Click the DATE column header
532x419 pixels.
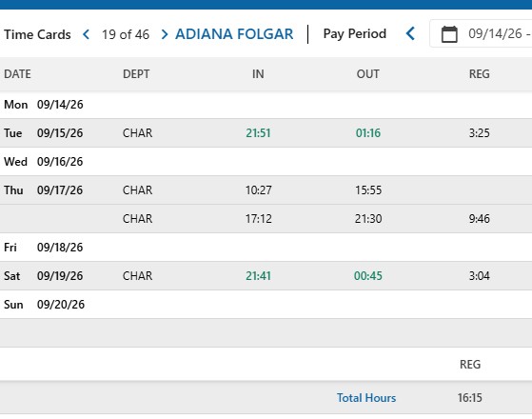point(17,74)
